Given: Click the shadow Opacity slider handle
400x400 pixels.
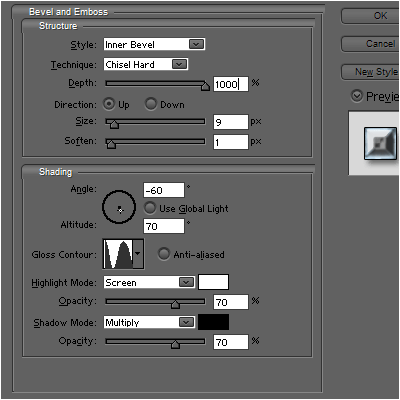Looking at the screenshot, I should [175, 344].
